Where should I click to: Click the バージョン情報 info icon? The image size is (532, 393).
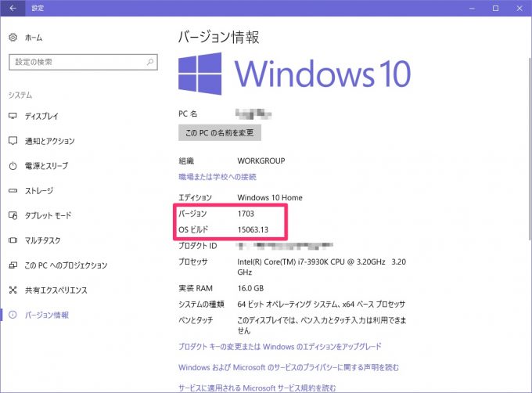(13, 315)
